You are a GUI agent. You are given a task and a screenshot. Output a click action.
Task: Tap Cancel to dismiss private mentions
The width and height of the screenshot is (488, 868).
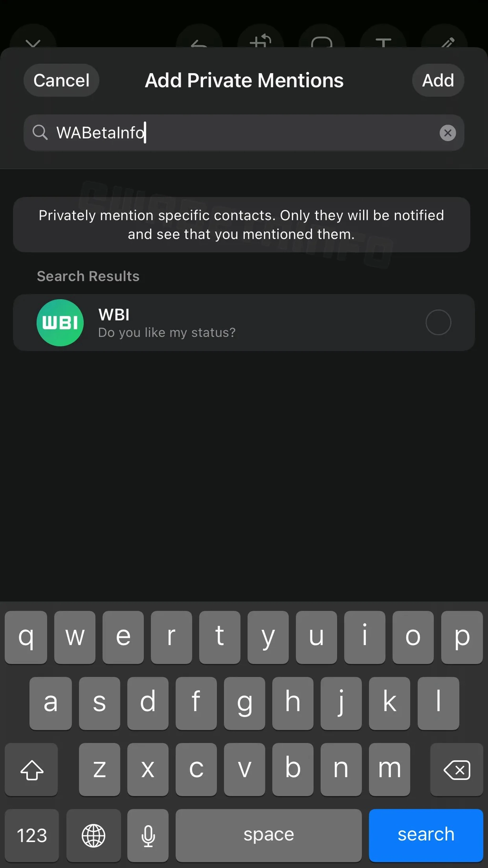[61, 80]
